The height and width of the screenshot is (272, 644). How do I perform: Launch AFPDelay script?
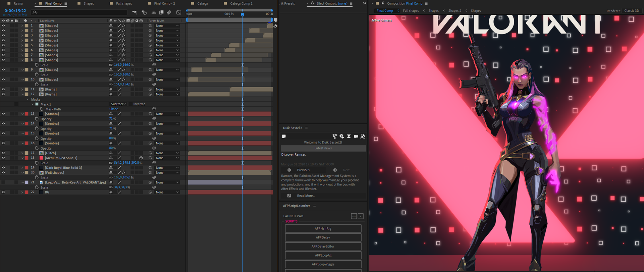pos(323,237)
